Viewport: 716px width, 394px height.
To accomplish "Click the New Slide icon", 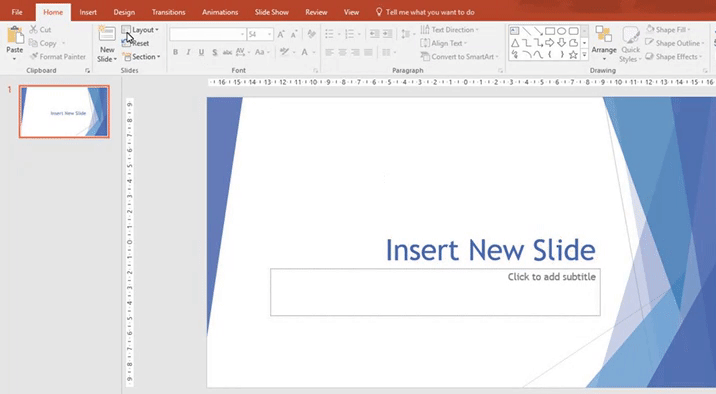I will (x=107, y=34).
